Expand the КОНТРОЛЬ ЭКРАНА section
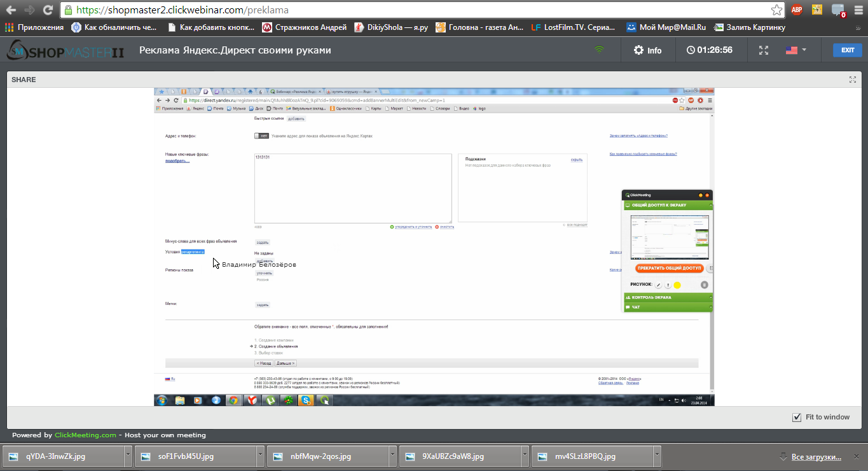This screenshot has width=868, height=471. [667, 297]
